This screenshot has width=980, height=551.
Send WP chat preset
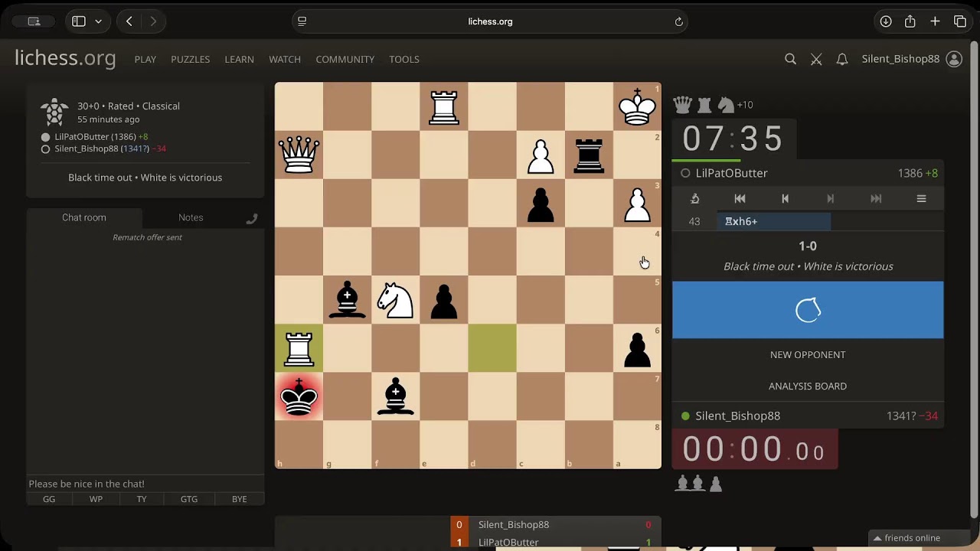coord(96,499)
